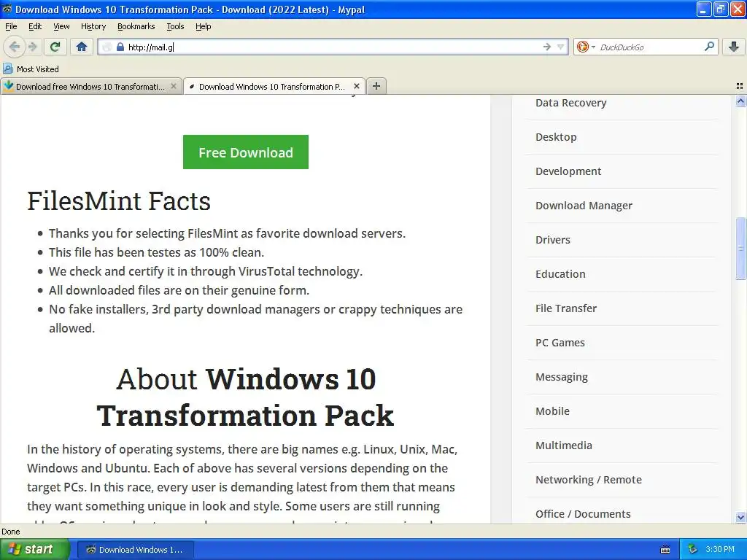Screen dimensions: 747x560
Task: Click the Most Visited bookmarks icon
Action: (7, 69)
